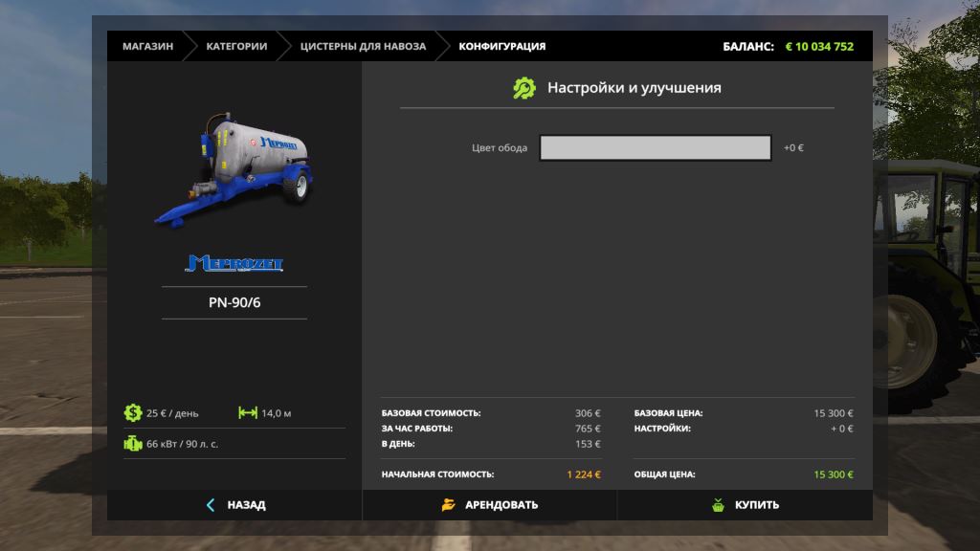
Task: Click the tractor power requirement icon
Action: pyautogui.click(x=132, y=444)
